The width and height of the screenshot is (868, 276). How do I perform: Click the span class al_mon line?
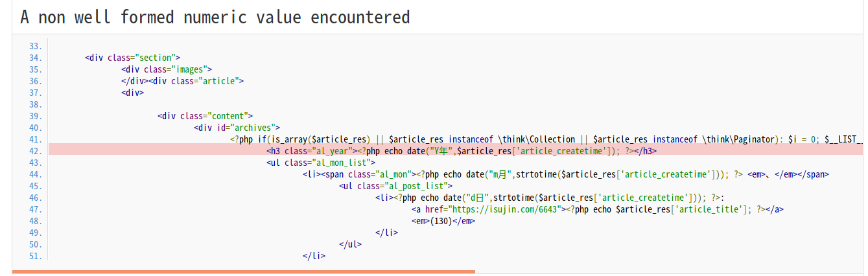[566, 174]
